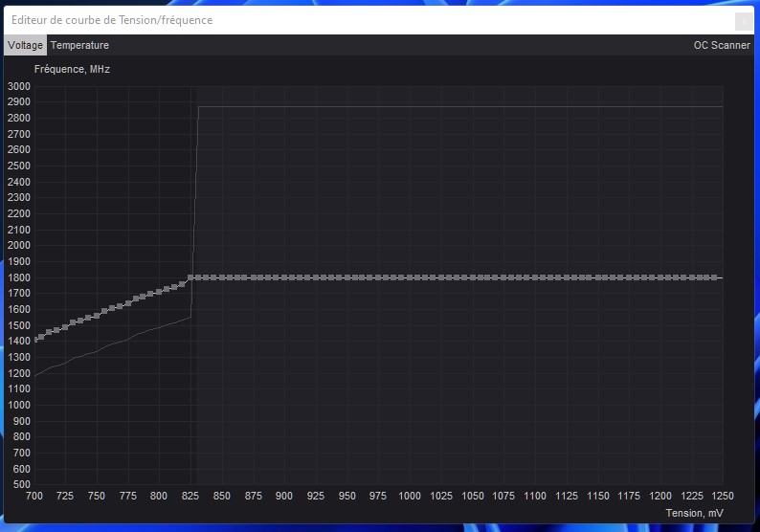Switch to the Temperature tab
The height and width of the screenshot is (532, 760).
tap(79, 45)
